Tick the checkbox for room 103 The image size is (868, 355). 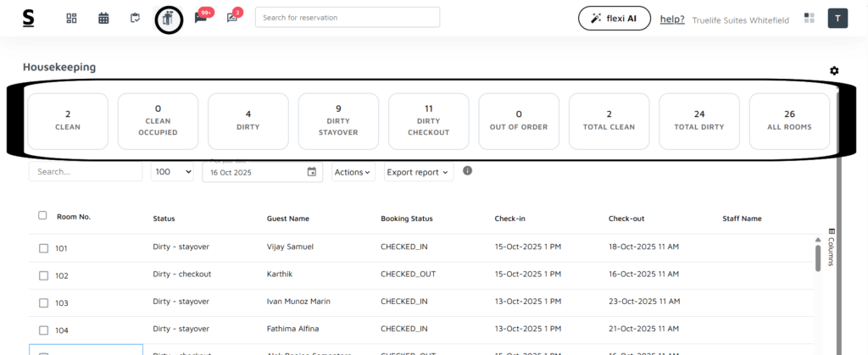[x=43, y=302]
